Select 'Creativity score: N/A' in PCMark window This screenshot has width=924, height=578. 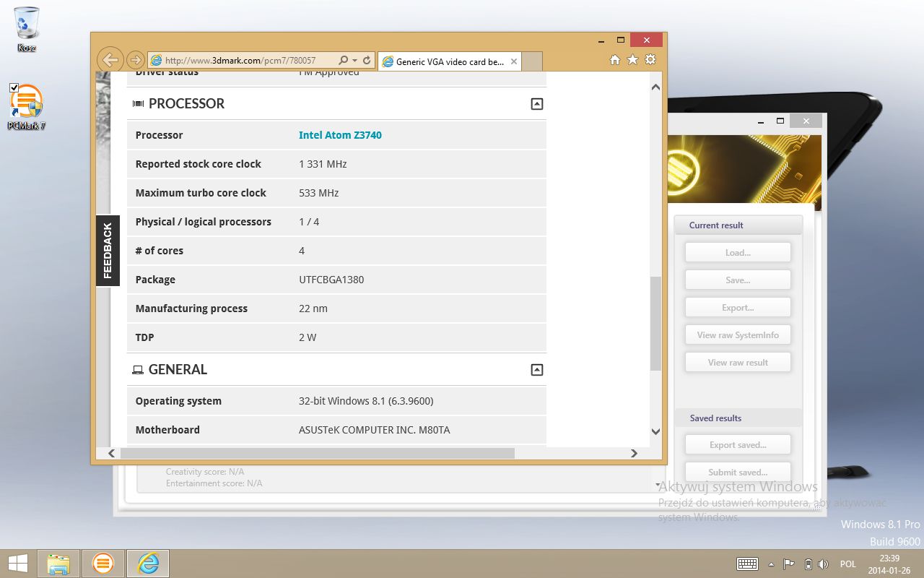[x=205, y=472]
